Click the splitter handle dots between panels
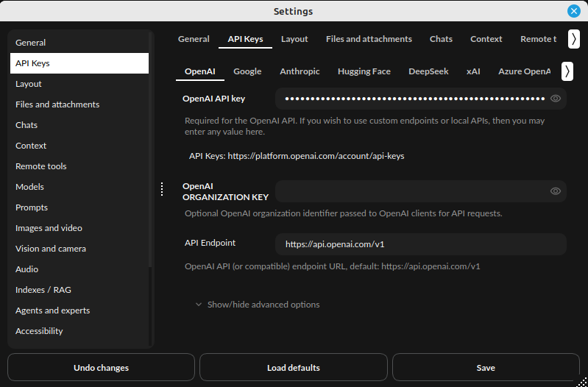Screen dimensions: 588x387 (x=162, y=189)
